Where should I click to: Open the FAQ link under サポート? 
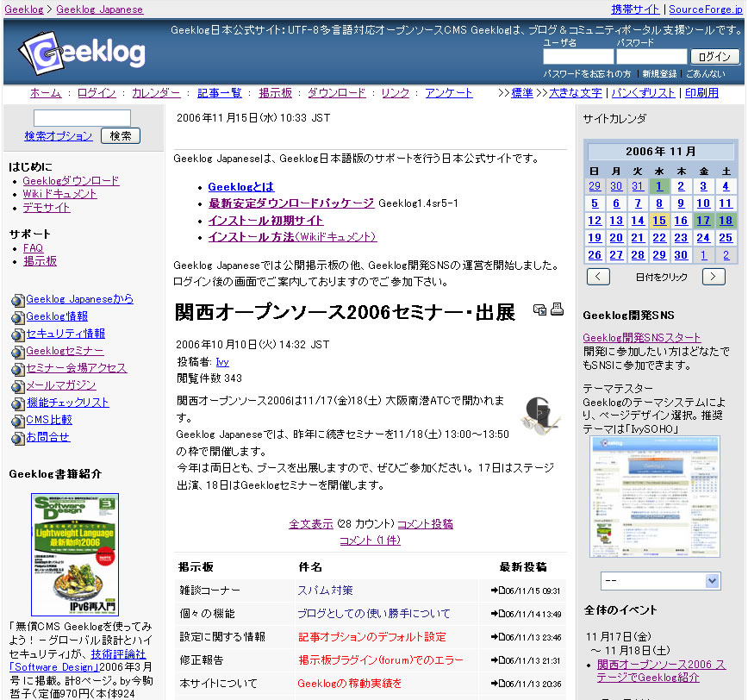coord(33,248)
